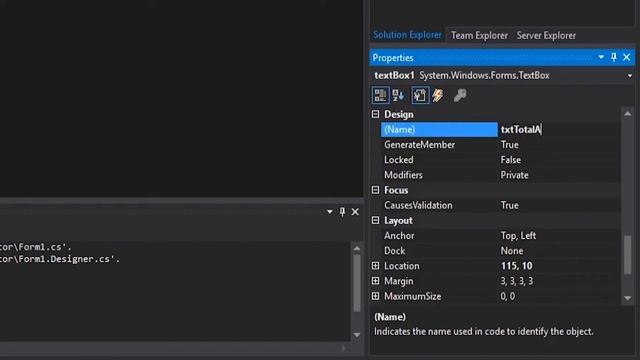Screen dimensions: 640x360
Task: Click scroll down arrow in Output panel
Action: (x=357, y=335)
